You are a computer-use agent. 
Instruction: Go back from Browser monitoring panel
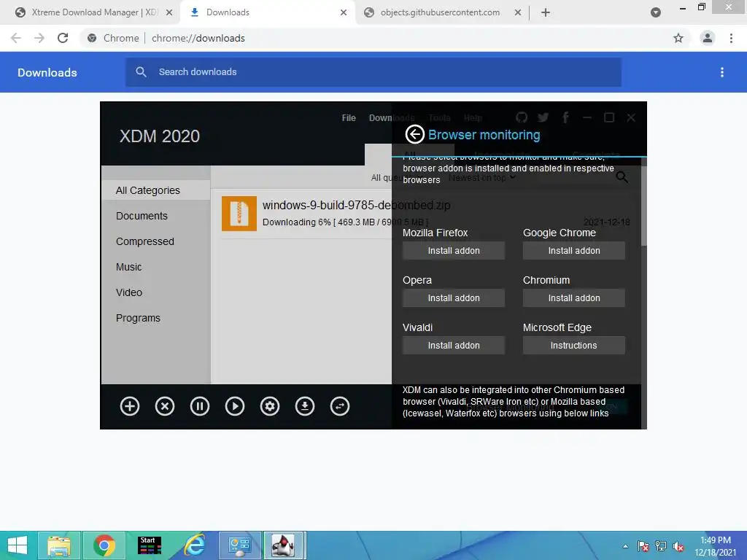(414, 134)
